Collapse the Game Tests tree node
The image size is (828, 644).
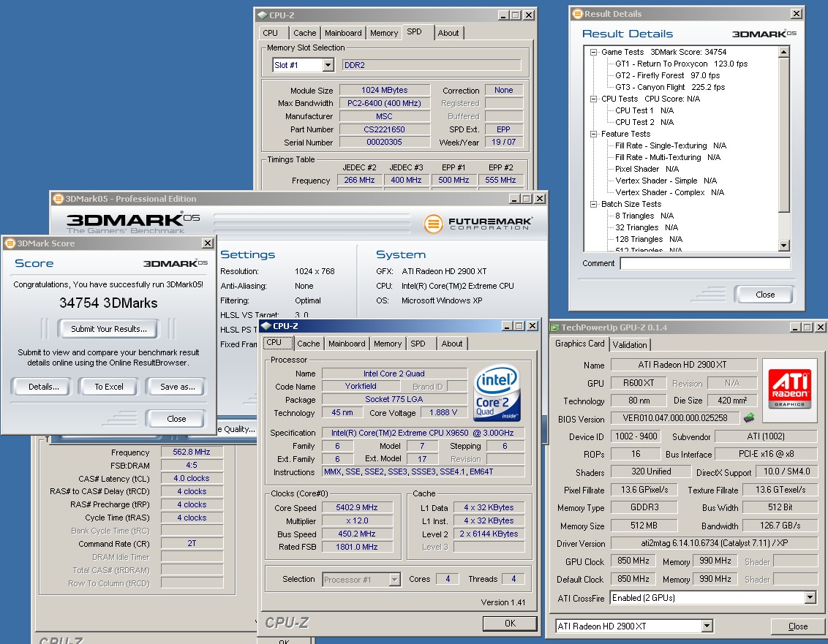coord(593,52)
